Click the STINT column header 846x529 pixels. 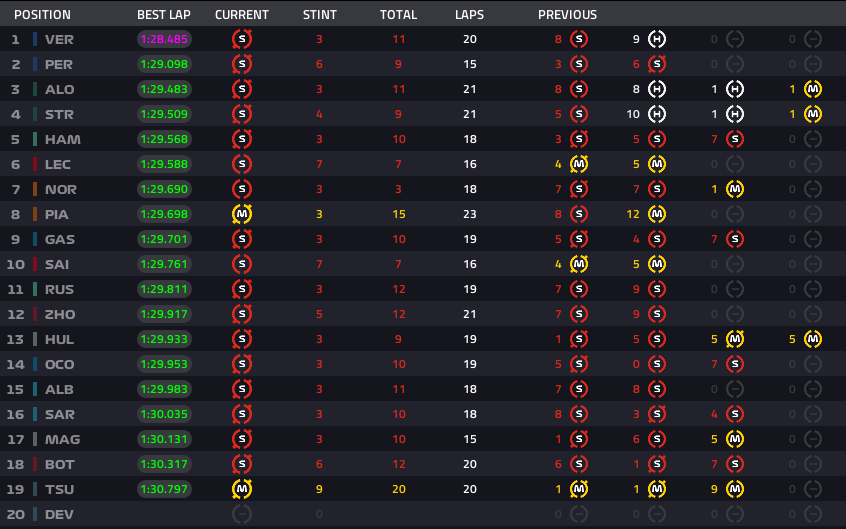(319, 15)
